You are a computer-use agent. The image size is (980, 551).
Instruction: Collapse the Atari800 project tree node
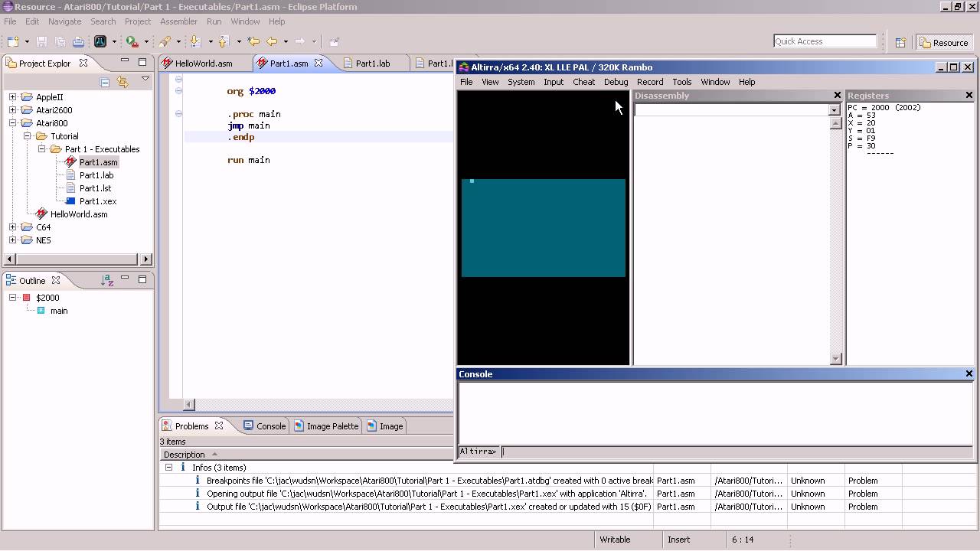tap(13, 123)
